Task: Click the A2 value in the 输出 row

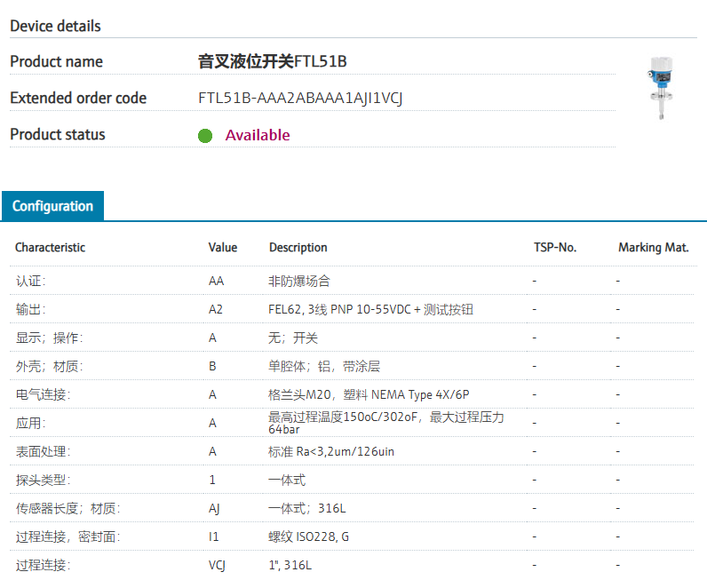Action: click(216, 309)
